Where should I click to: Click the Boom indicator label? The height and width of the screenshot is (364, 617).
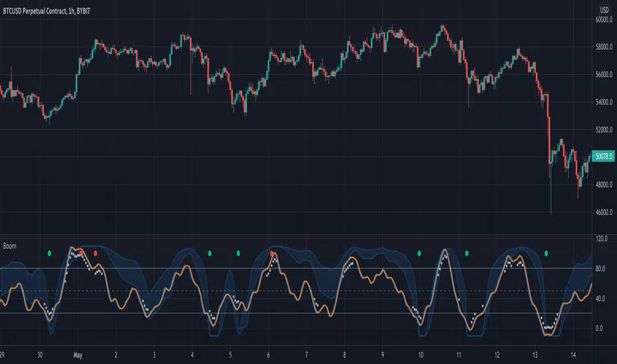[10, 246]
